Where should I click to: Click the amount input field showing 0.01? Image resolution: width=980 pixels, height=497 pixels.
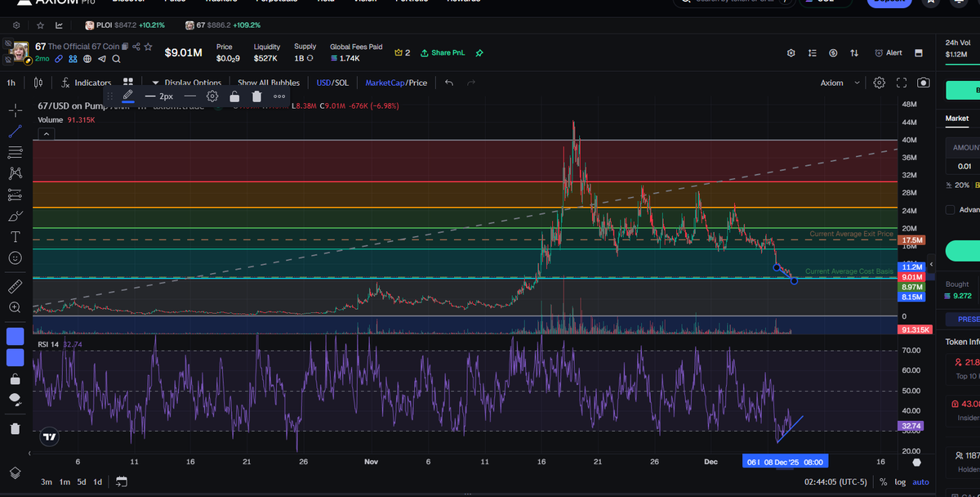pyautogui.click(x=963, y=167)
